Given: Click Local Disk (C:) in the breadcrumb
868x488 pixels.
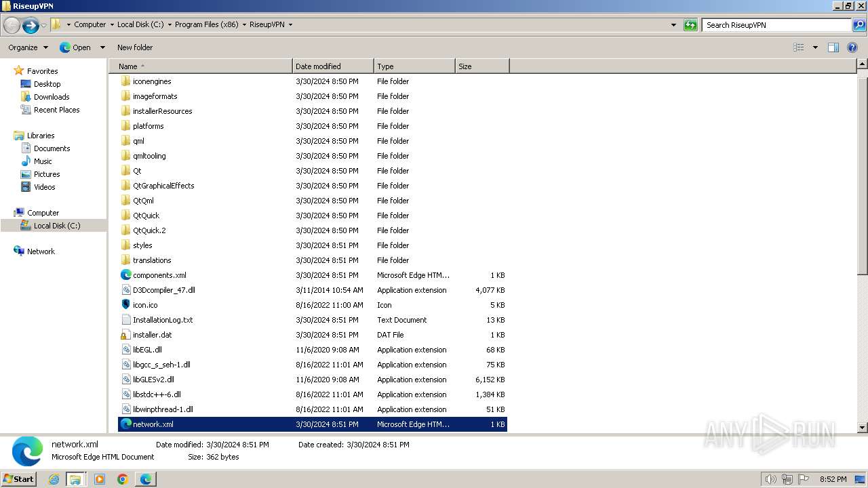Looking at the screenshot, I should (x=140, y=24).
